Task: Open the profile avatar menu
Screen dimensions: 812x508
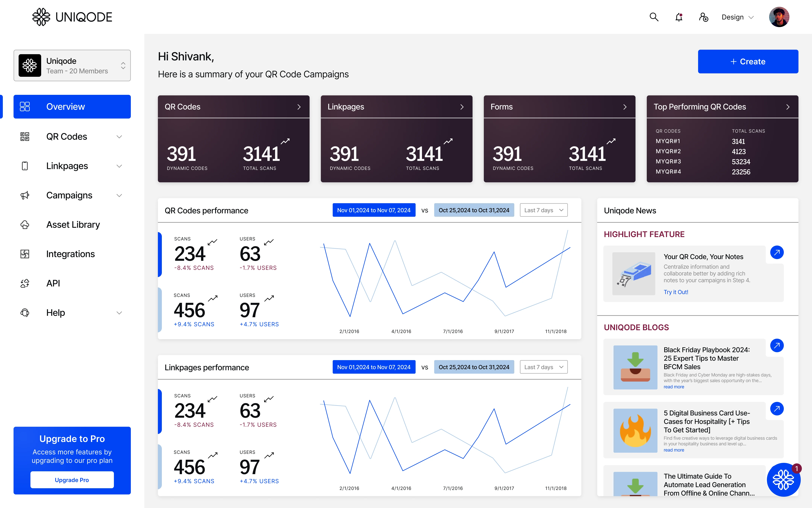Action: [x=779, y=17]
